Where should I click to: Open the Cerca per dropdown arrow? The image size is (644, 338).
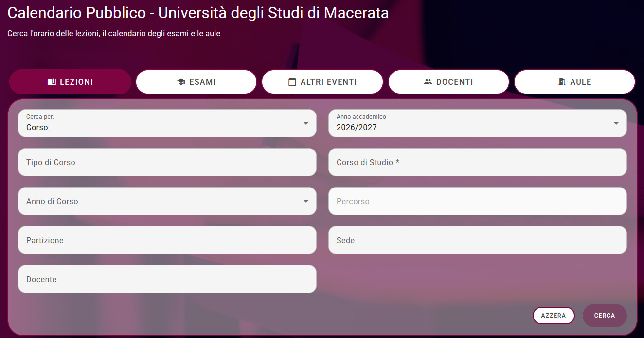(x=306, y=123)
